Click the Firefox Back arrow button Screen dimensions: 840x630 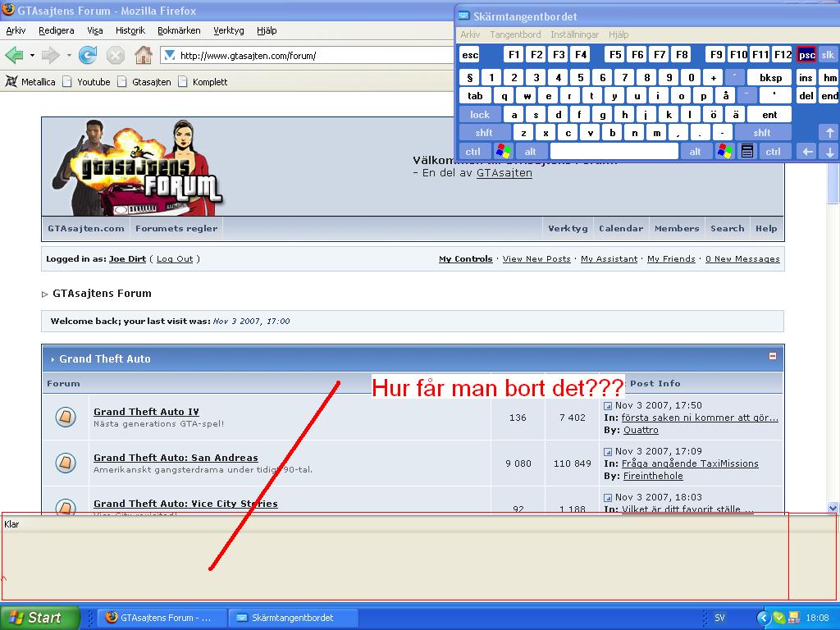[x=15, y=55]
